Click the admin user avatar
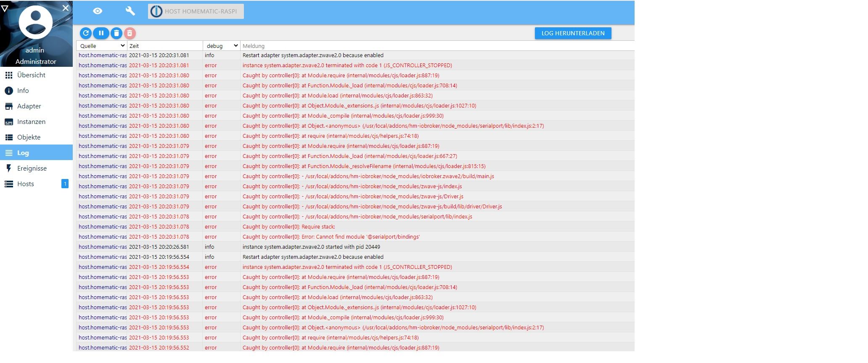The width and height of the screenshot is (868, 363). coord(36,22)
